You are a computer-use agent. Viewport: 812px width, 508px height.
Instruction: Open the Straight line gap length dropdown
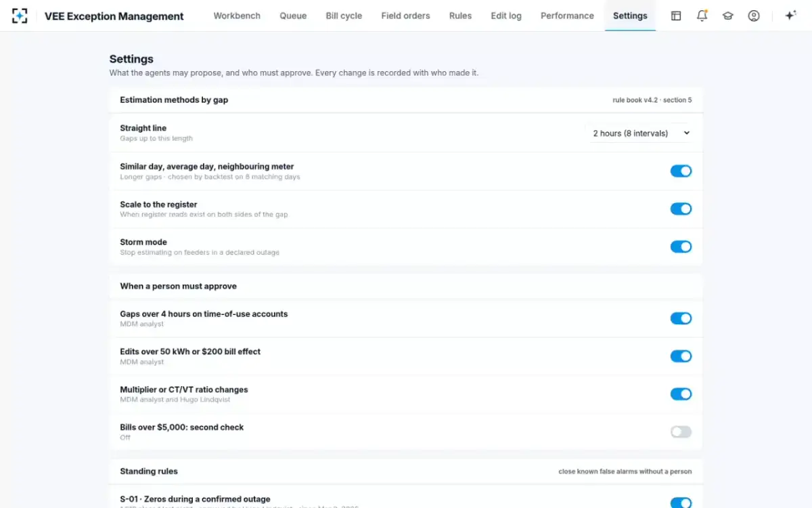coord(641,133)
